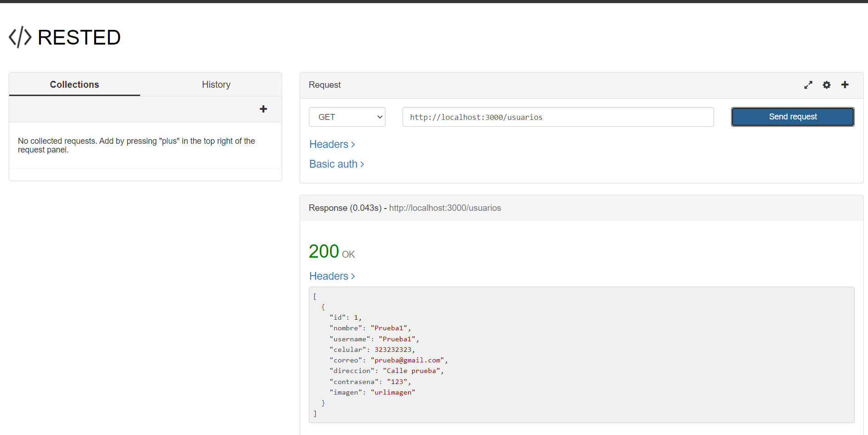Viewport: 868px width, 435px height.
Task: Open the GET method dropdown
Action: tap(347, 117)
